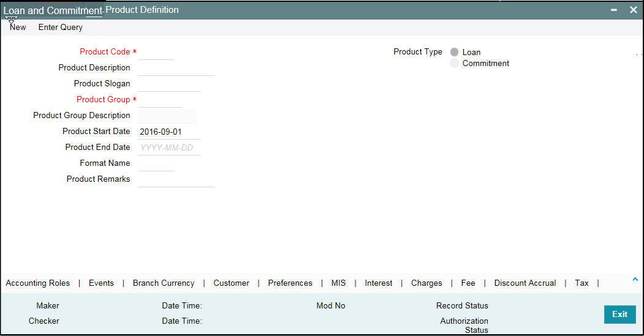Click the Product Remarks field

coord(176,180)
